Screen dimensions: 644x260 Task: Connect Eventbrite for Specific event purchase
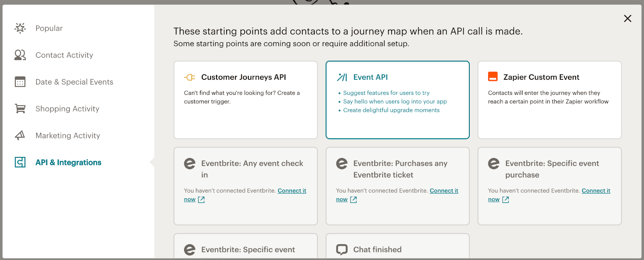coord(596,191)
